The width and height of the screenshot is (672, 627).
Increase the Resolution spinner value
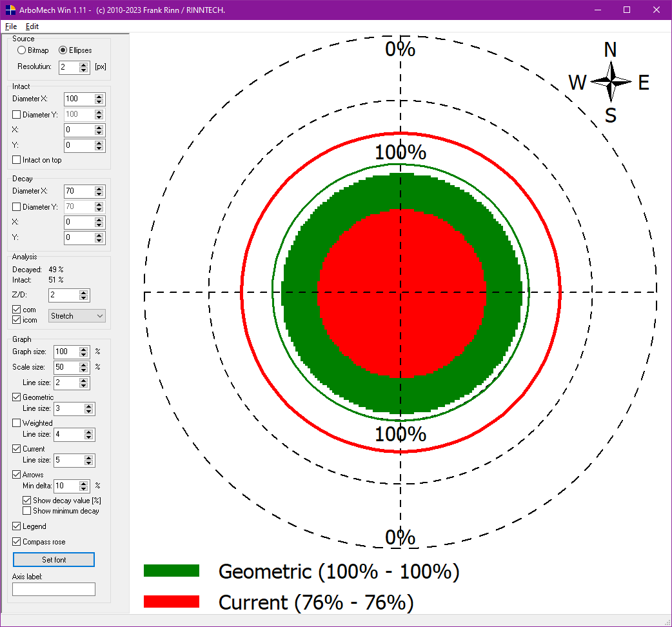click(84, 64)
